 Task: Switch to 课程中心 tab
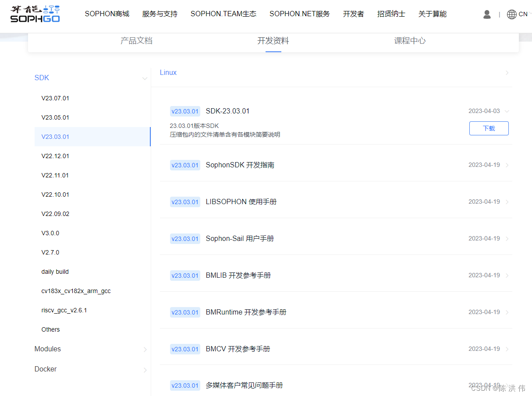[x=410, y=40]
